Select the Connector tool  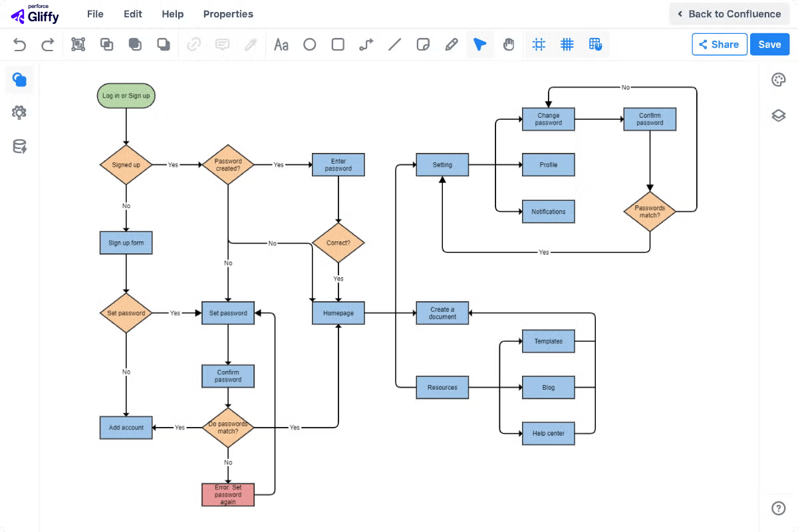pyautogui.click(x=366, y=45)
